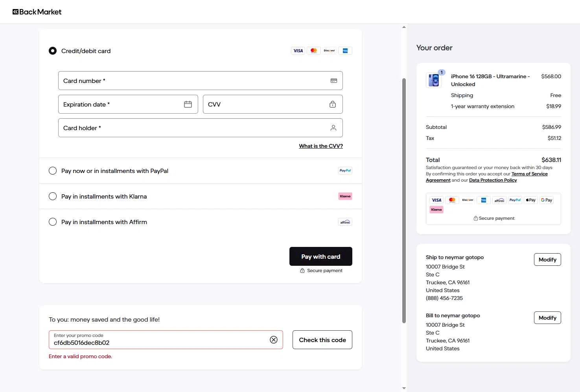
Task: Click the 1-year warranty extension line
Action: [506, 106]
